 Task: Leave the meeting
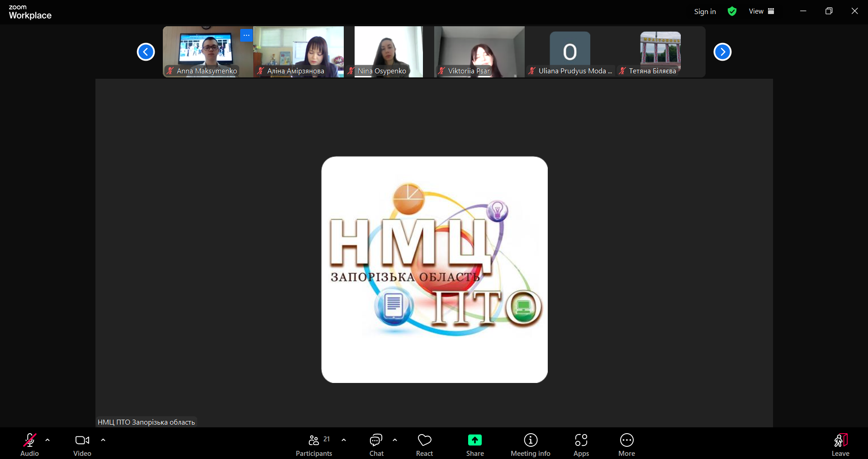tap(840, 444)
